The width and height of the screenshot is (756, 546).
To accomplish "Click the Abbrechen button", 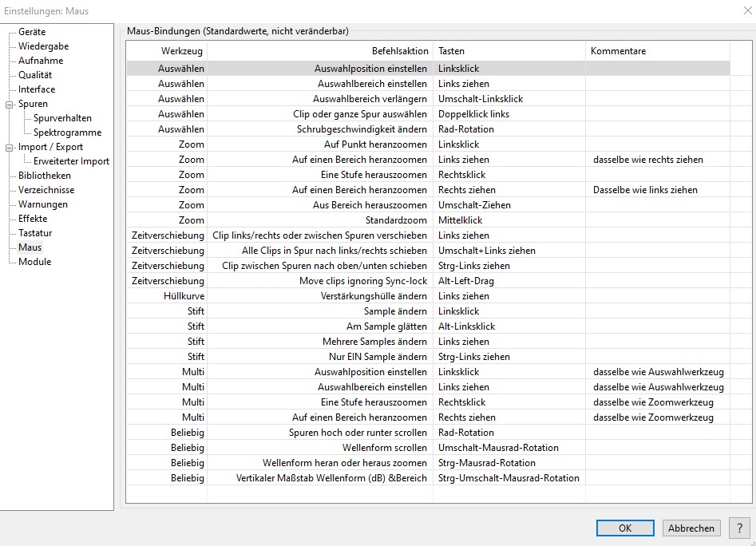I will point(691,528).
